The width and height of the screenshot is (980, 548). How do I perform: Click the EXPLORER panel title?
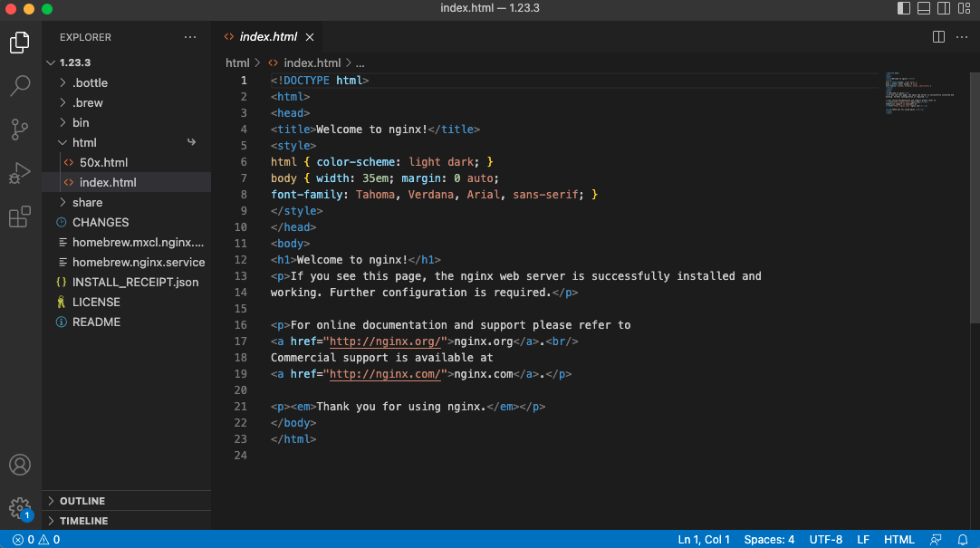tap(86, 37)
